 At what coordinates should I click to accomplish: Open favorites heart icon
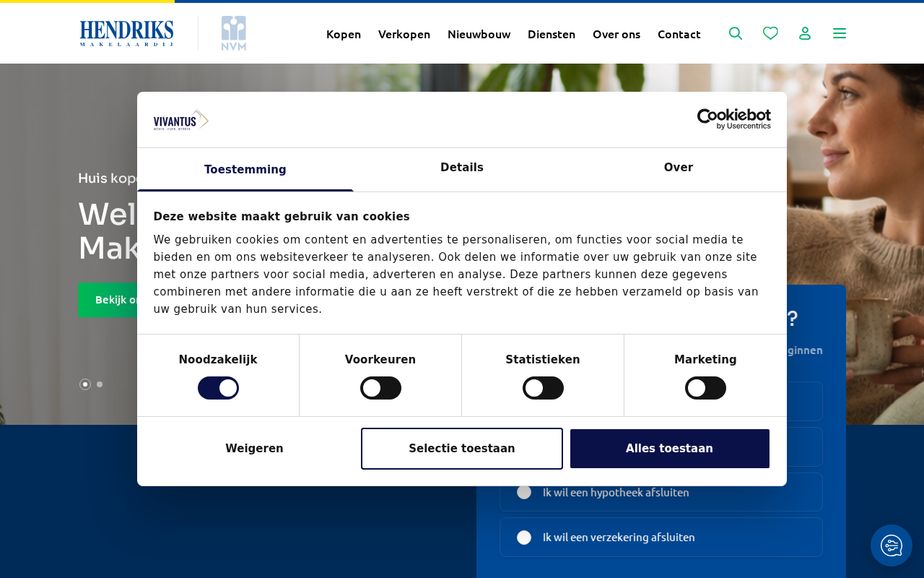point(770,33)
